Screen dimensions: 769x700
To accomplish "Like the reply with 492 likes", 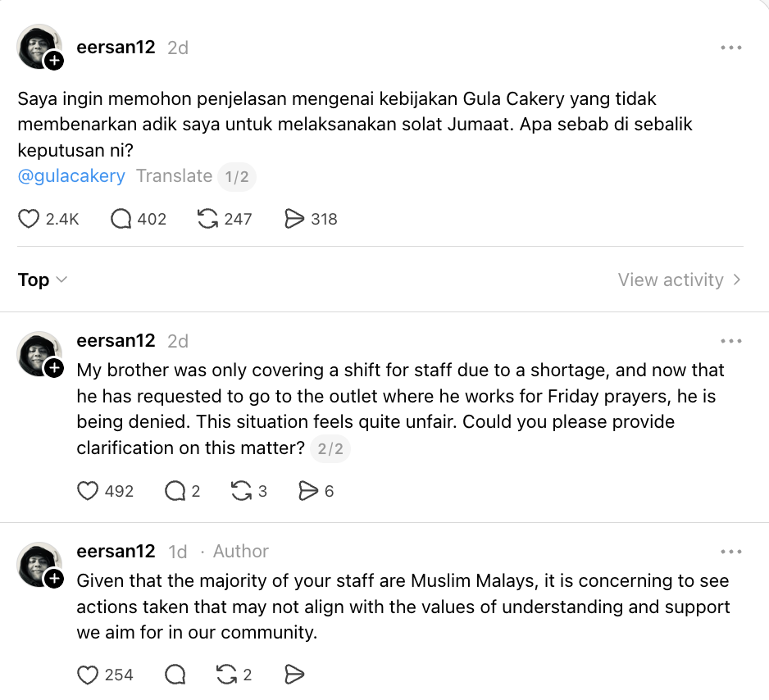I will click(x=88, y=491).
